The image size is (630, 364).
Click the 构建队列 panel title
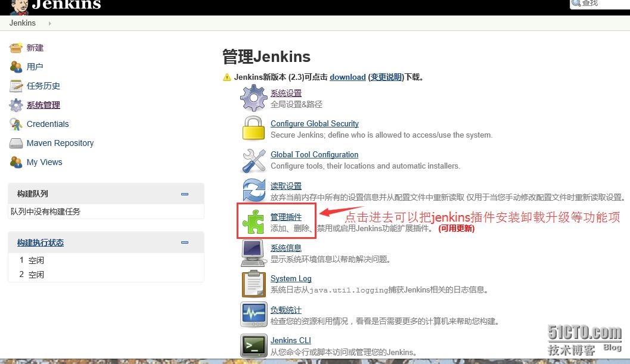tap(33, 194)
